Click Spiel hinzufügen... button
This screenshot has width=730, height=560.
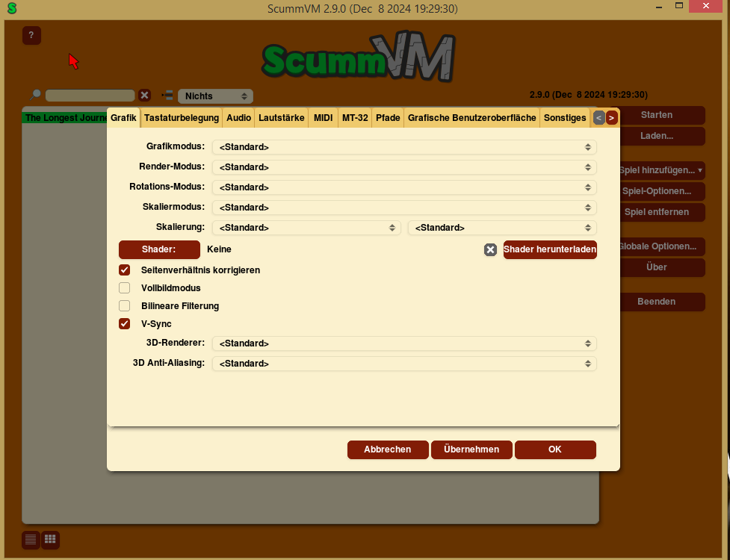(657, 170)
